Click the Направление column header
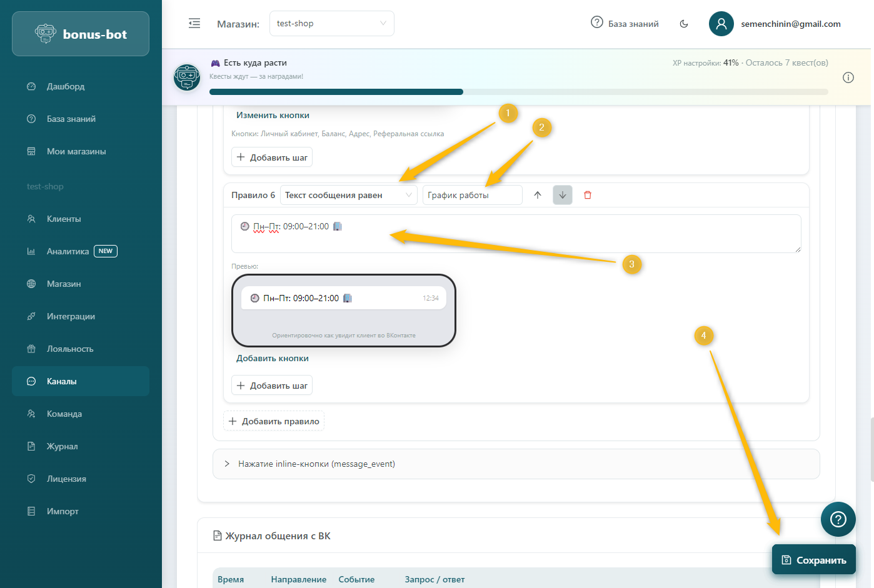Screen dimensions: 874x588 click(x=299, y=579)
